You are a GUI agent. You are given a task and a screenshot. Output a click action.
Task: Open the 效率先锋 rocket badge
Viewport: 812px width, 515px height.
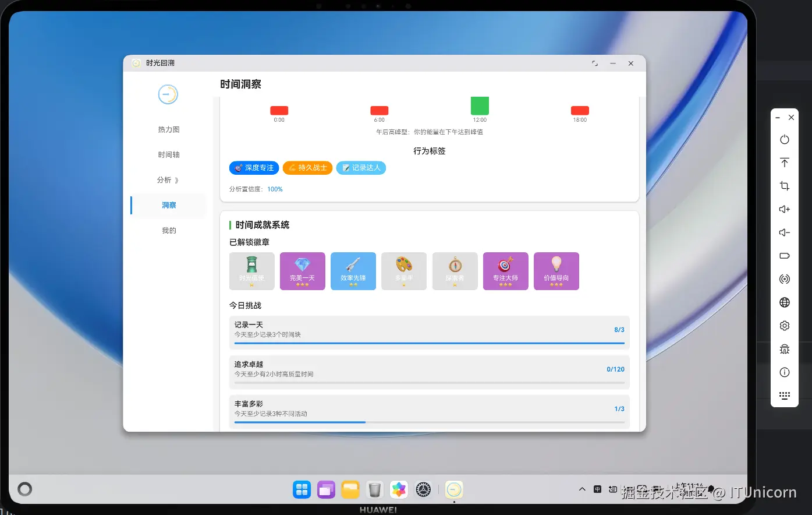(x=353, y=271)
